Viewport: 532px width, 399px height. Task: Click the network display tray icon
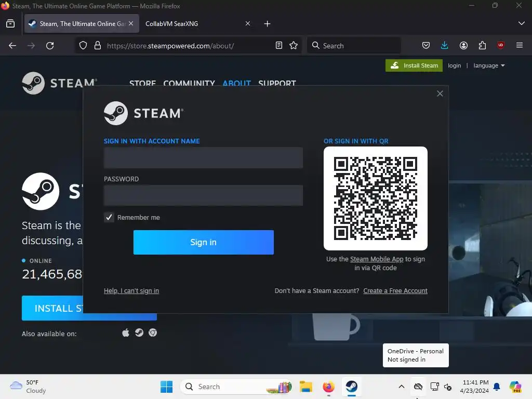click(x=435, y=387)
